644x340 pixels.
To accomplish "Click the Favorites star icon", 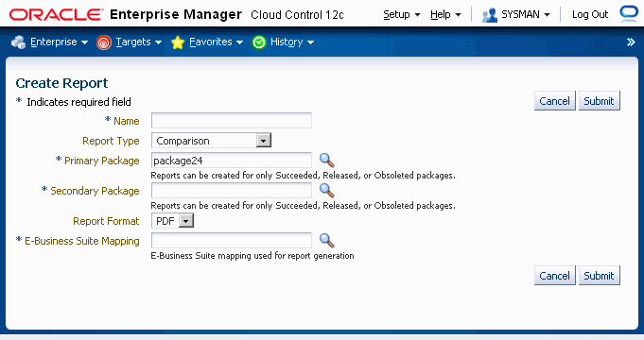I will [178, 42].
